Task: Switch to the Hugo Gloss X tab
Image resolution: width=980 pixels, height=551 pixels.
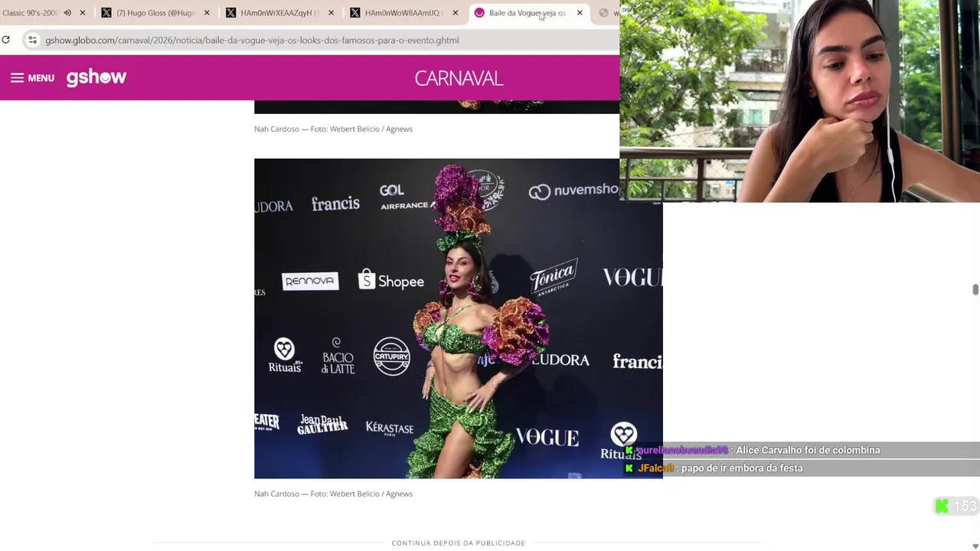Action: (x=155, y=13)
